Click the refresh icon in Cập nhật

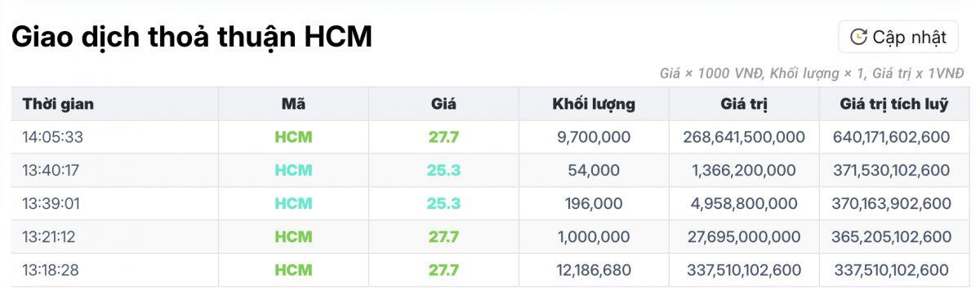[857, 37]
